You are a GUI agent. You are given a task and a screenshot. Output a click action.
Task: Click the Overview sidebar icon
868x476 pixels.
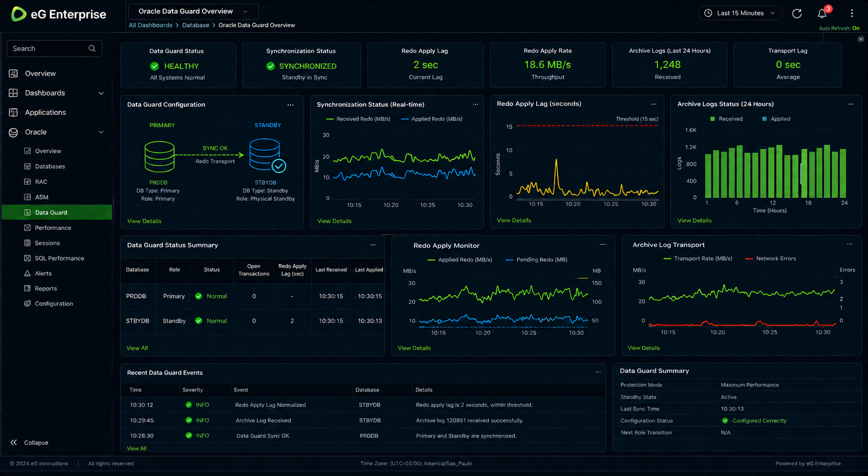(13, 73)
